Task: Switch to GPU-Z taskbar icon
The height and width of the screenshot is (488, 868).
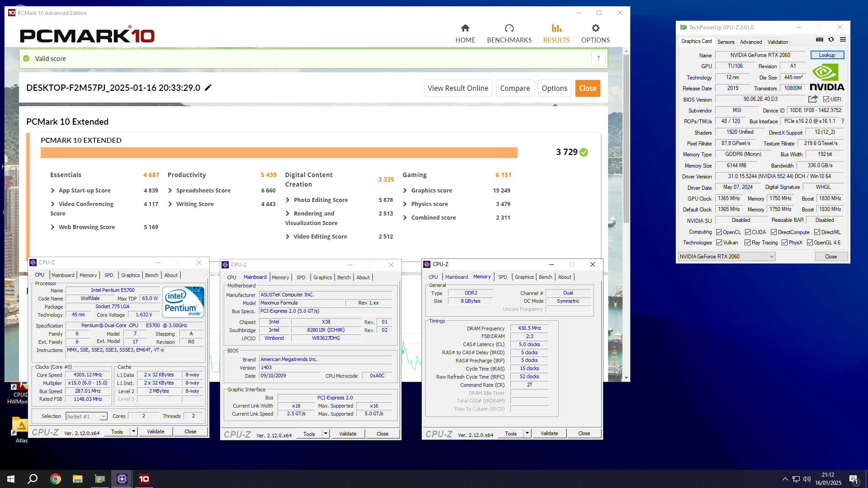Action: pos(100,479)
